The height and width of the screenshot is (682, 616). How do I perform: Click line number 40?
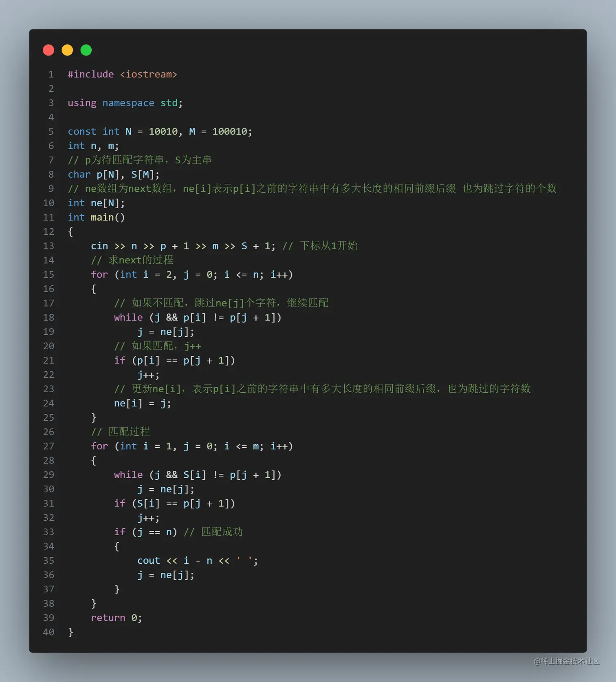click(48, 632)
